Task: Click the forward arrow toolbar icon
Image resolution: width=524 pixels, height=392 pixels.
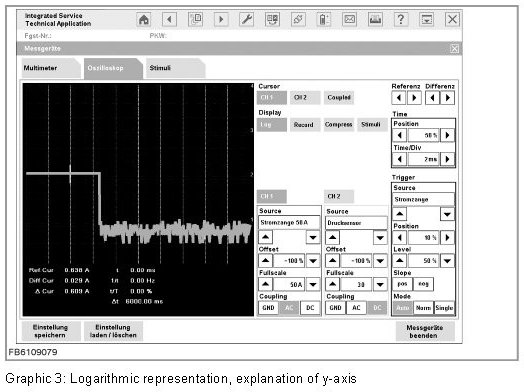Action: click(x=221, y=19)
